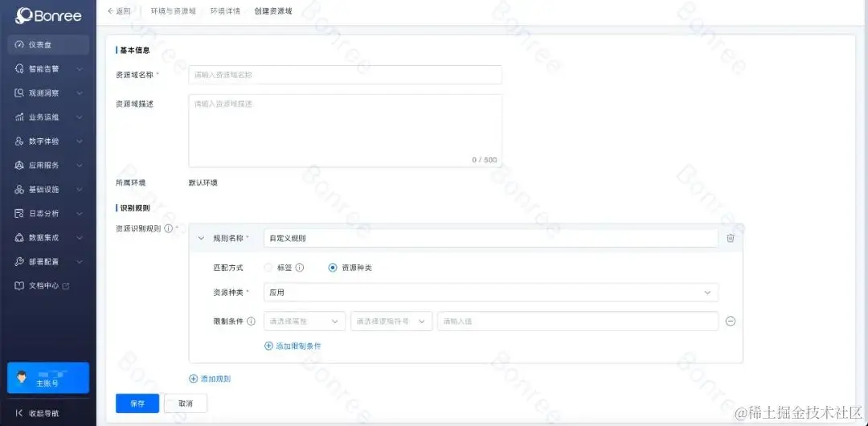Click the external link icon beside 文档中心
This screenshot has width=868, height=426.
(x=67, y=286)
